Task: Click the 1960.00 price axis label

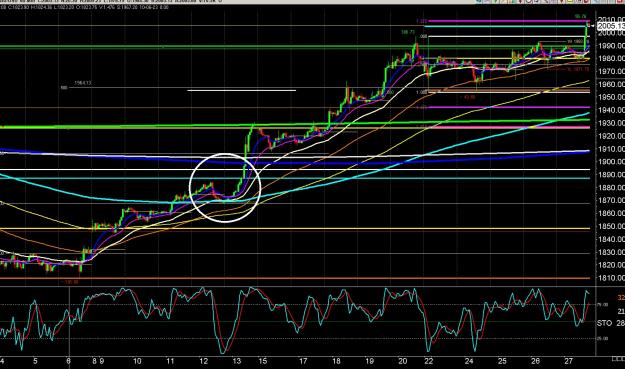Action: click(x=611, y=84)
